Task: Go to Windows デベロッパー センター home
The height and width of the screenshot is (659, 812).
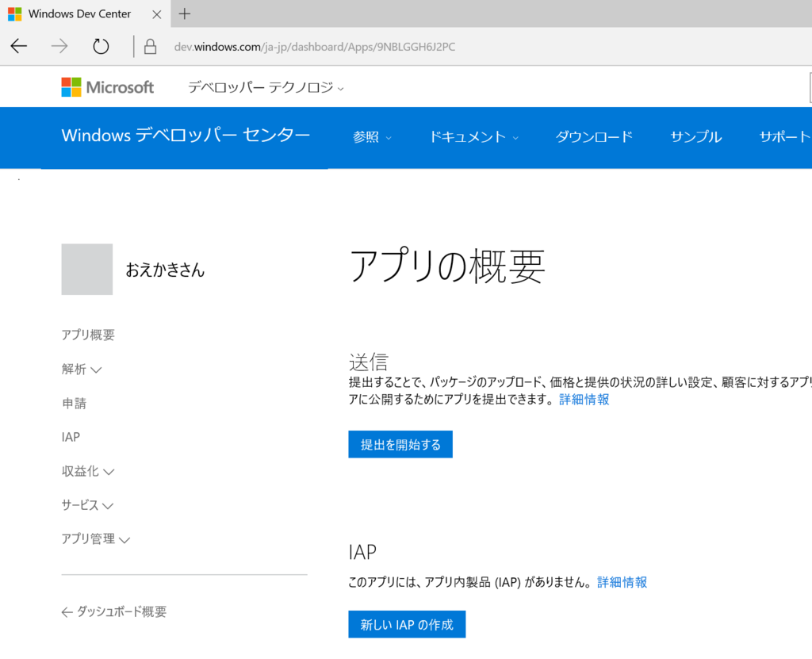Action: coord(186,136)
